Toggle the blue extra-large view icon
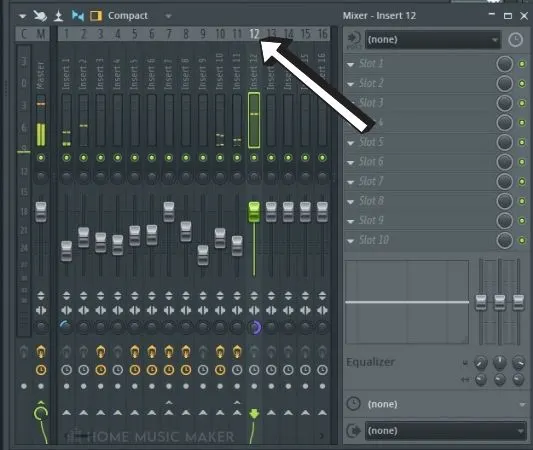533x450 pixels. (78, 16)
